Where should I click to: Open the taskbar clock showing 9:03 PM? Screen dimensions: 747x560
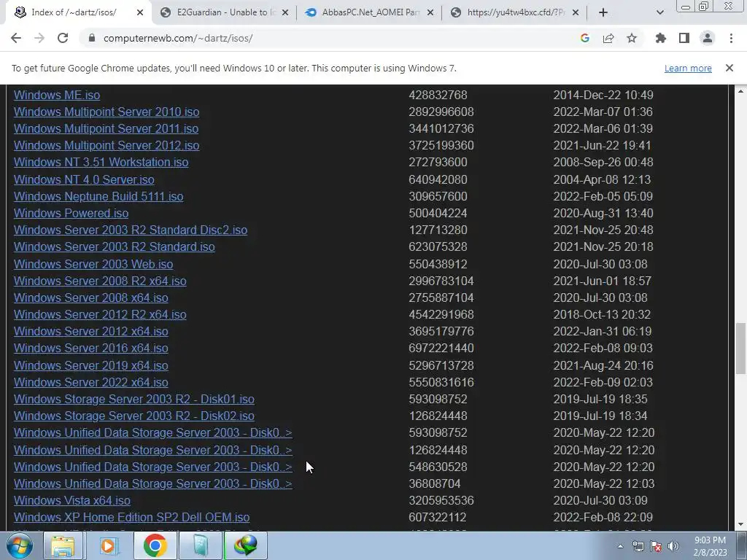(710, 546)
